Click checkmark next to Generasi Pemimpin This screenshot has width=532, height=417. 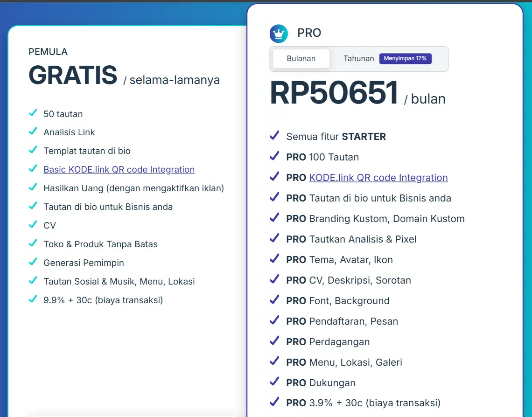(33, 263)
